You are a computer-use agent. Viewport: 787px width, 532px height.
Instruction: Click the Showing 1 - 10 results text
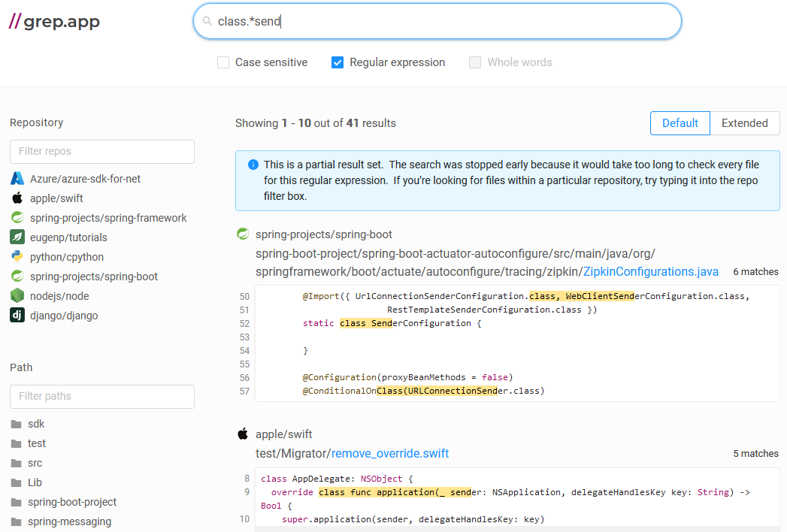pos(315,123)
